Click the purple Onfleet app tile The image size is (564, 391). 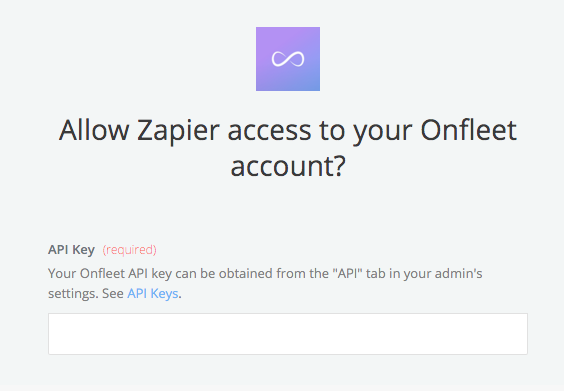288,59
